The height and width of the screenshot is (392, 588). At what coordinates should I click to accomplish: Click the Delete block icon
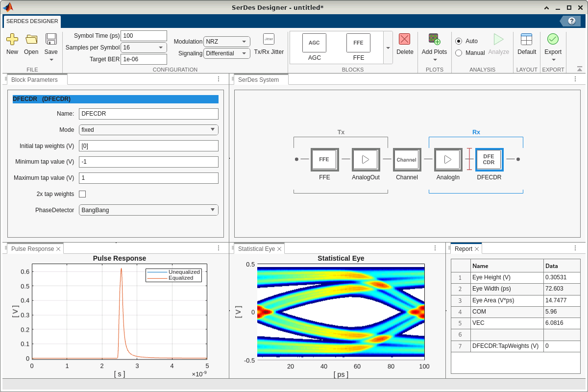[x=404, y=40]
